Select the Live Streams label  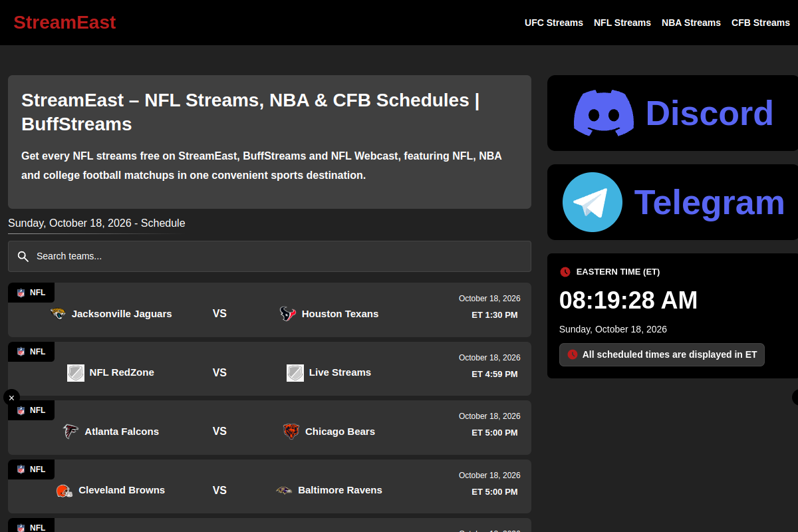click(x=340, y=372)
